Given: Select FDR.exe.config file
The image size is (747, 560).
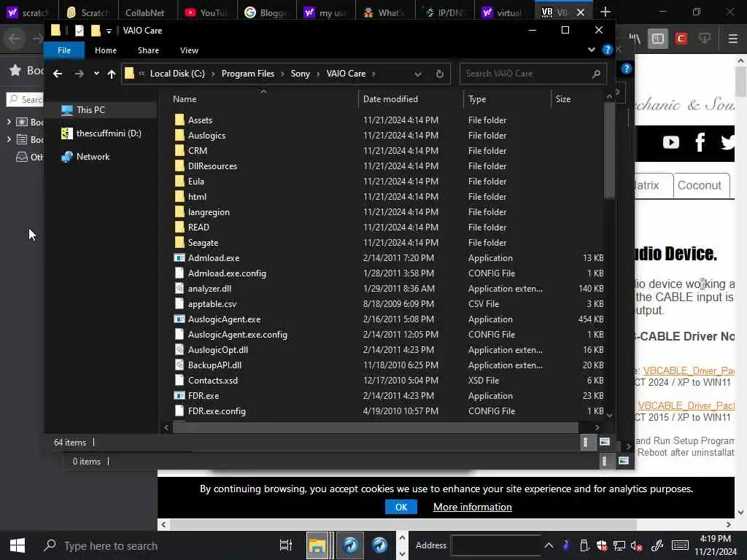Looking at the screenshot, I should 217,411.
